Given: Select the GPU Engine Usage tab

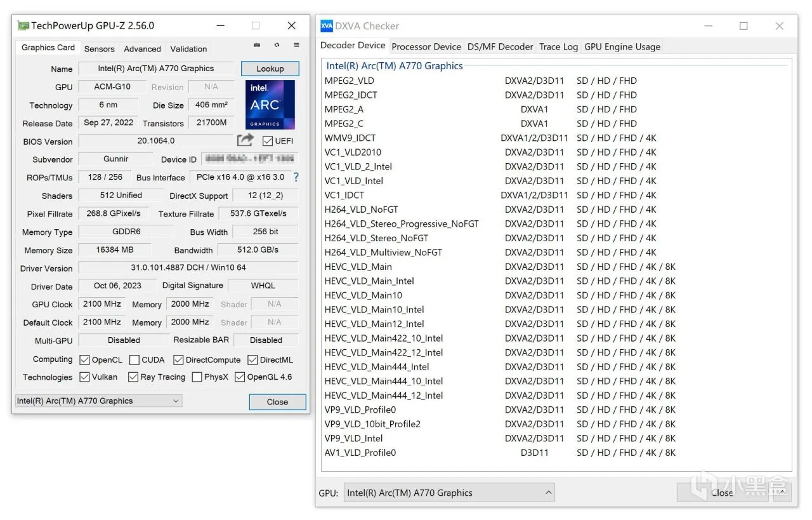Looking at the screenshot, I should pyautogui.click(x=622, y=46).
